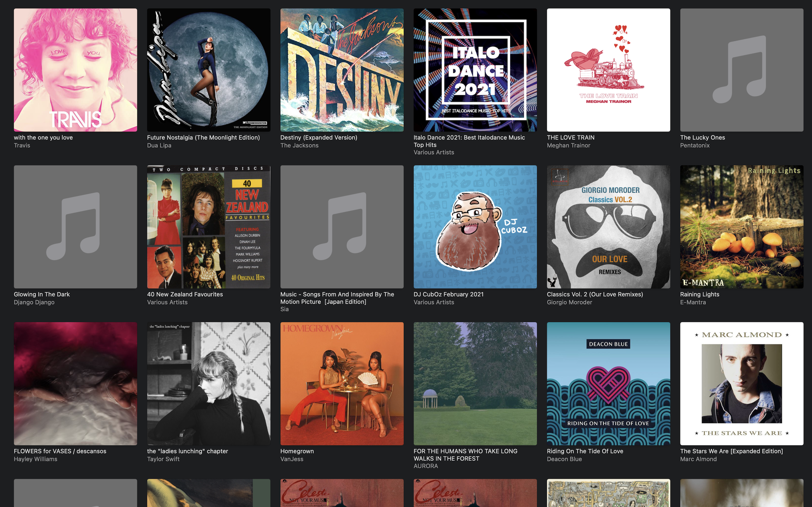The height and width of the screenshot is (507, 812).
Task: Click the Glowing In The Dark placeholder cover
Action: click(75, 227)
